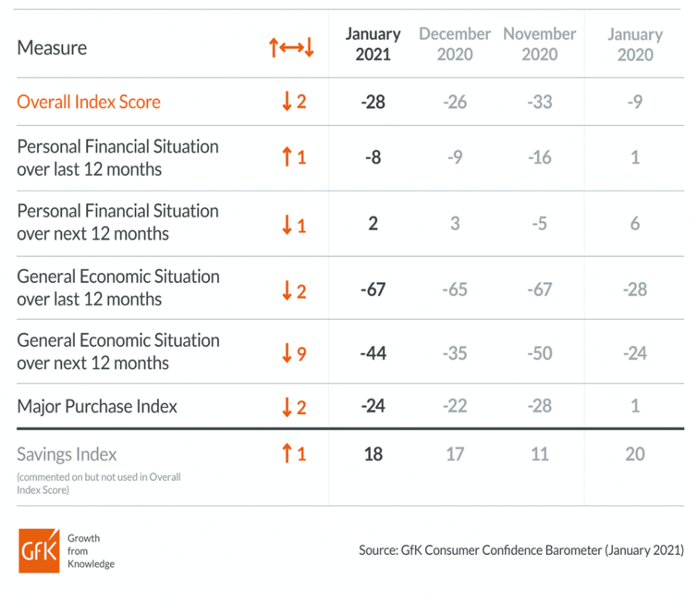Click the Growth from Knowledge tagline
Viewport: 697px width, 616px height.
point(91,550)
